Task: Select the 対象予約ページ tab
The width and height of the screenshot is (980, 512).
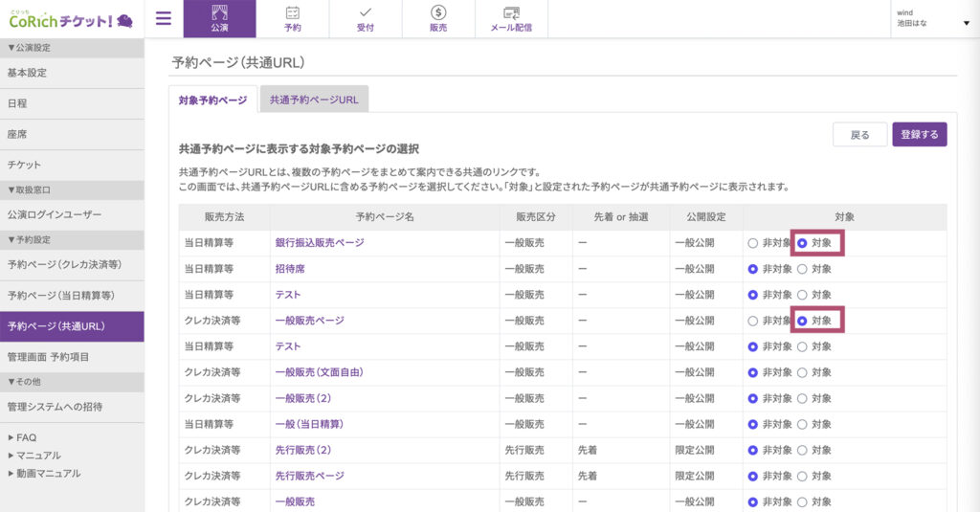Action: (x=212, y=100)
